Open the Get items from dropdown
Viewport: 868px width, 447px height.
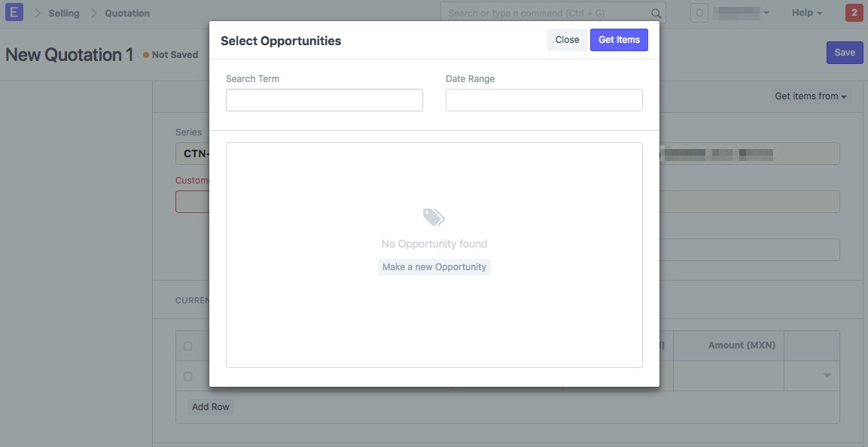[x=810, y=96]
